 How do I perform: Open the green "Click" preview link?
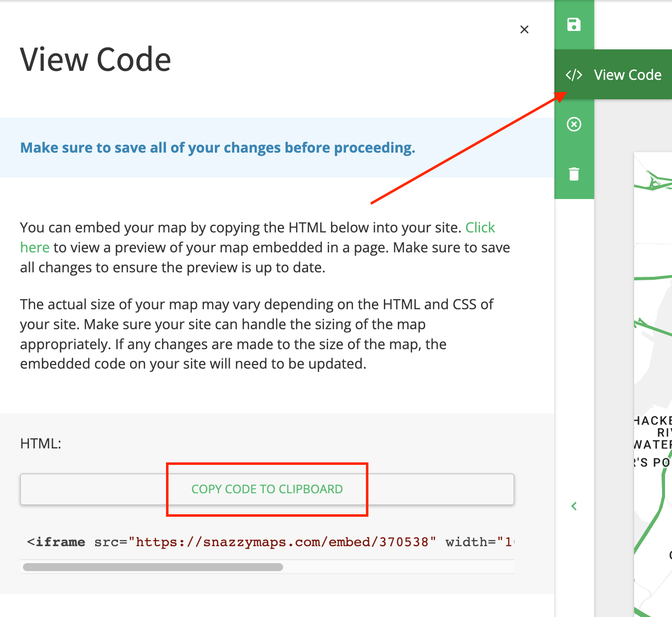pyautogui.click(x=480, y=227)
